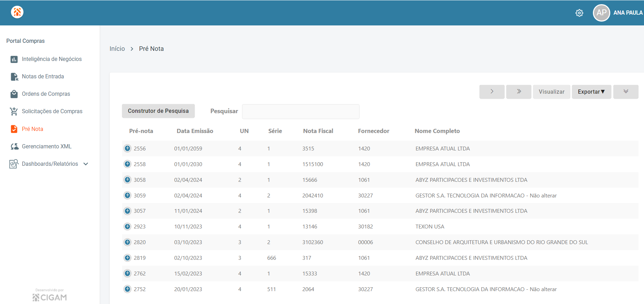Click the double-chevron down toolbar button
Screen dimensions: 644x304
pos(626,92)
